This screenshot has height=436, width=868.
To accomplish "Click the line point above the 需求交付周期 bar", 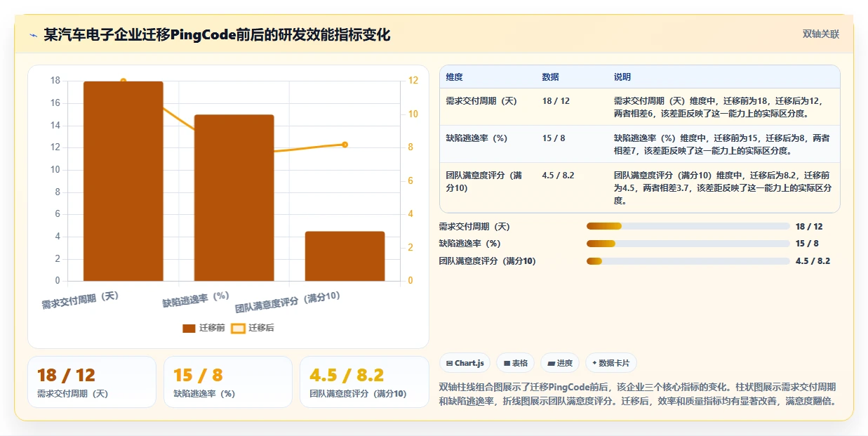I will point(123,81).
